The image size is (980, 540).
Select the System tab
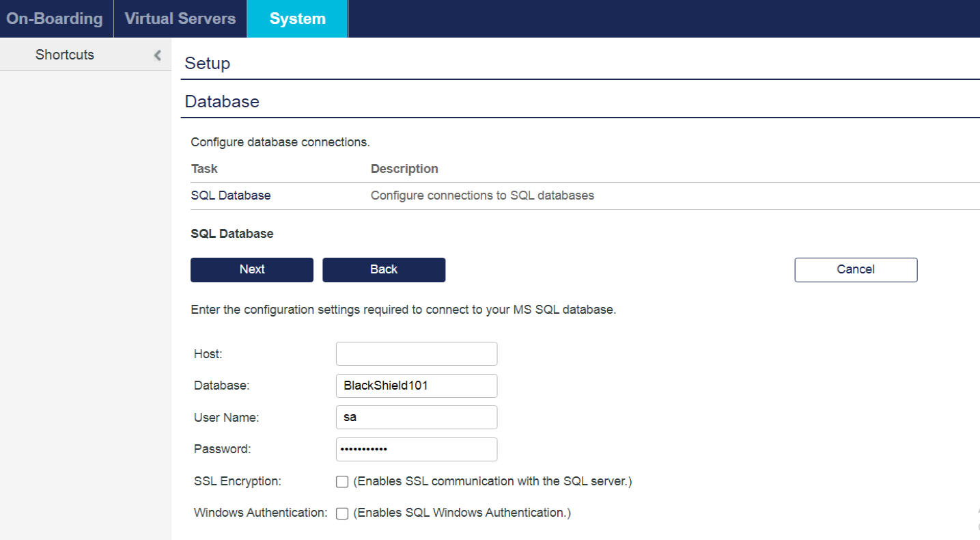(x=296, y=18)
